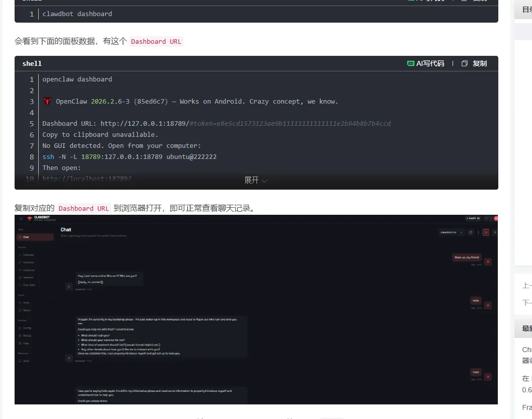
Task: Open the Clawdbot Chat dashboard screenshot
Action: pyautogui.click(x=256, y=309)
